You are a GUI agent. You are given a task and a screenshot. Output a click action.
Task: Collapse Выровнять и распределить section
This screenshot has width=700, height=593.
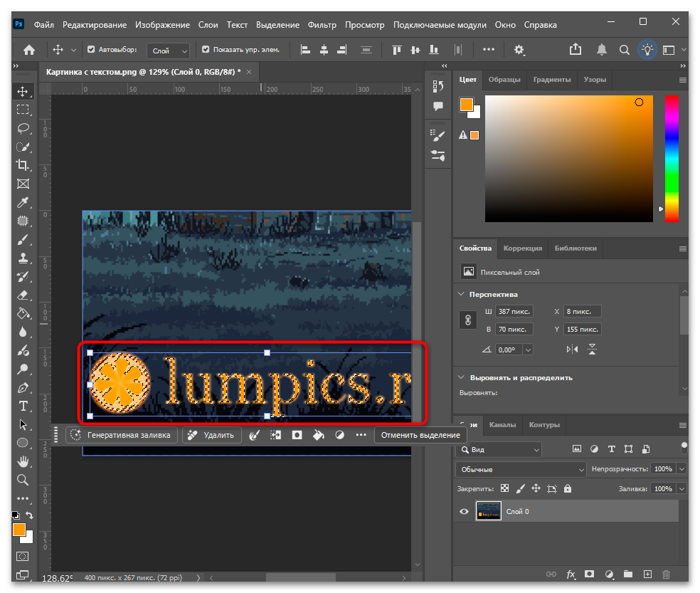(461, 377)
